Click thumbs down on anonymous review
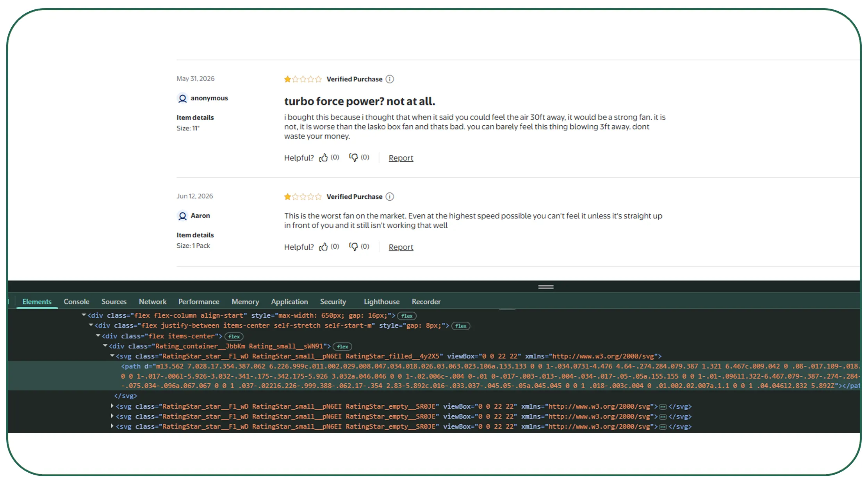 click(x=353, y=158)
